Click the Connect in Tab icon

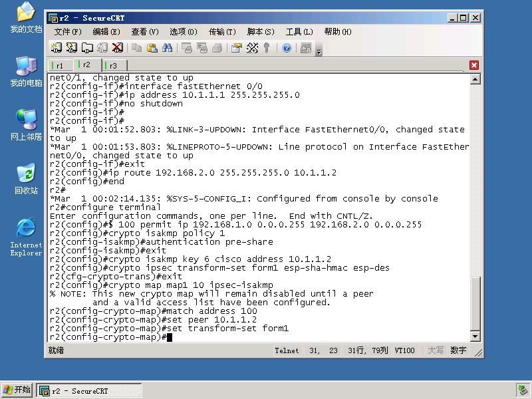[87, 48]
